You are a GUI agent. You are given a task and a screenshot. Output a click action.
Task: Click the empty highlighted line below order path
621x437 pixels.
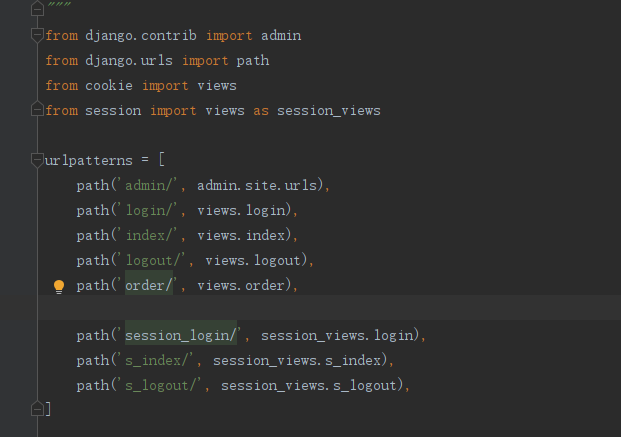click(x=300, y=310)
